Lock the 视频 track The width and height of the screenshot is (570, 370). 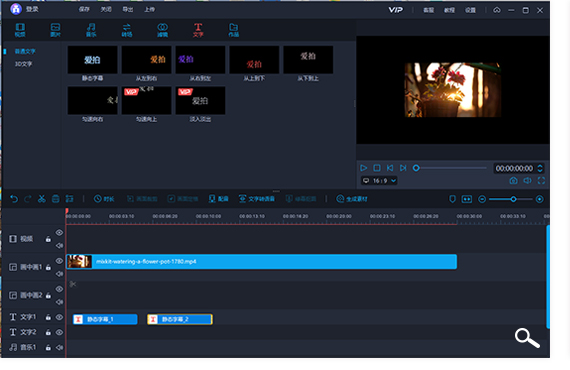tap(48, 239)
